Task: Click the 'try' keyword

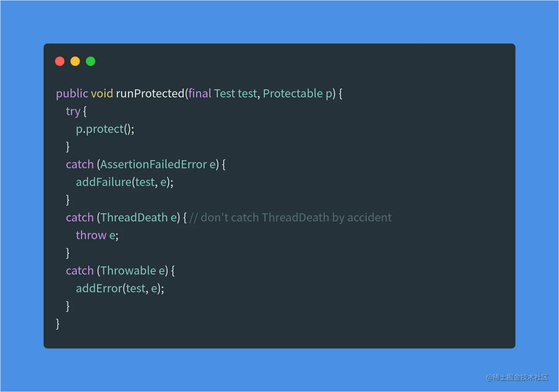Action: pos(73,111)
